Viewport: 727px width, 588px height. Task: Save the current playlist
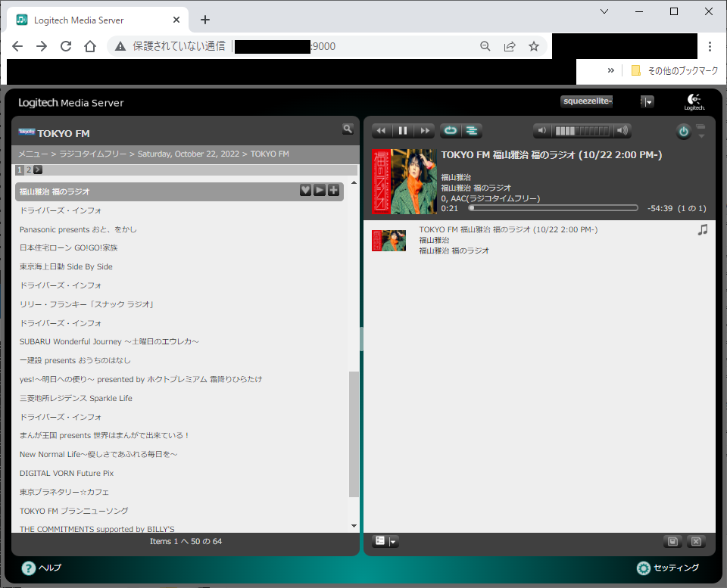[x=672, y=541]
